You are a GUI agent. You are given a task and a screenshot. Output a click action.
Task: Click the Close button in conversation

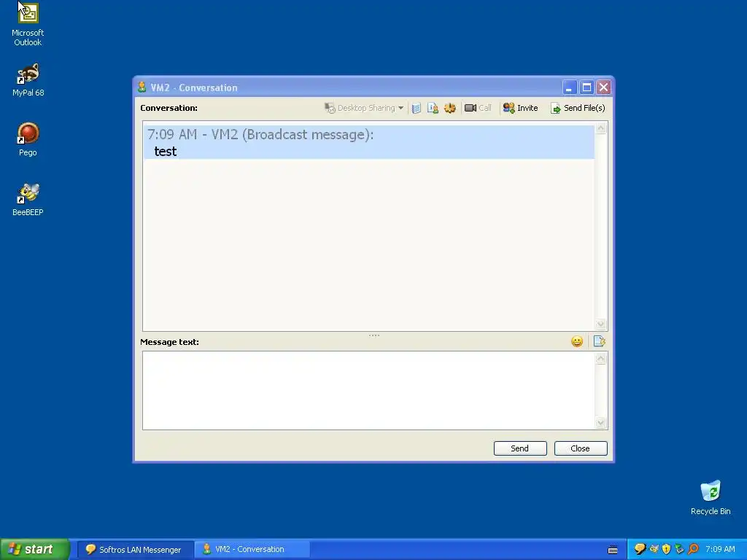click(x=580, y=448)
